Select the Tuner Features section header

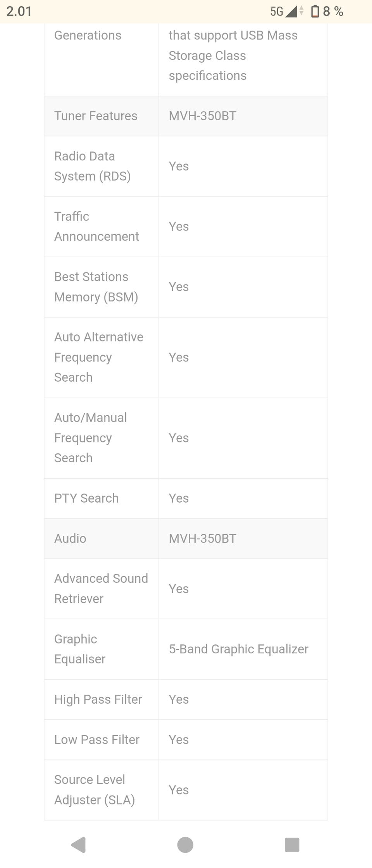96,116
